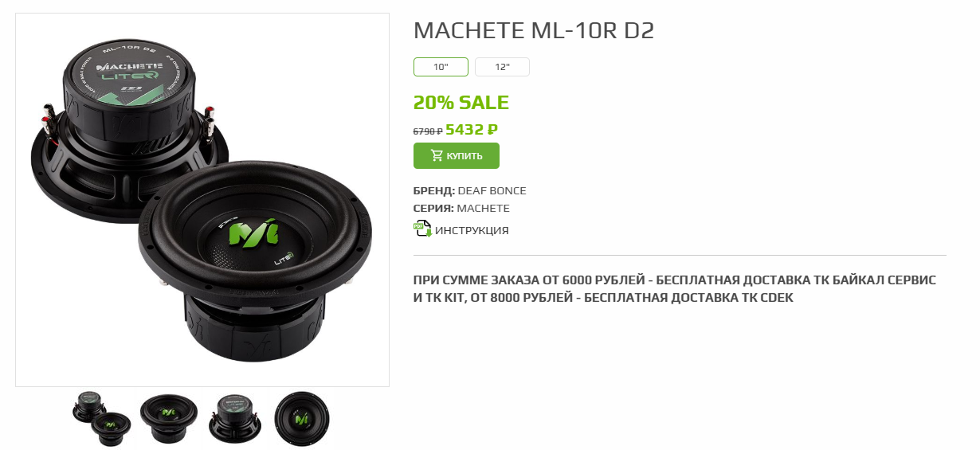Select the 10" size option
The width and height of the screenshot is (980, 450).
[x=441, y=67]
